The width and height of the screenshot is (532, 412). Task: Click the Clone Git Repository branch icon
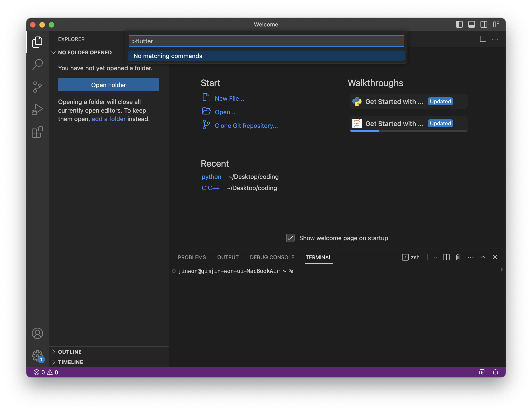tap(206, 125)
